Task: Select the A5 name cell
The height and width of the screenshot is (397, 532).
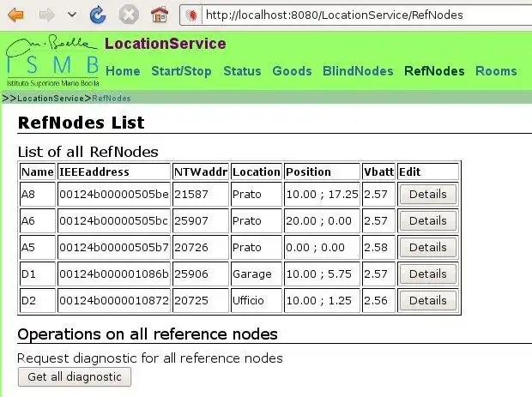Action: [x=37, y=248]
